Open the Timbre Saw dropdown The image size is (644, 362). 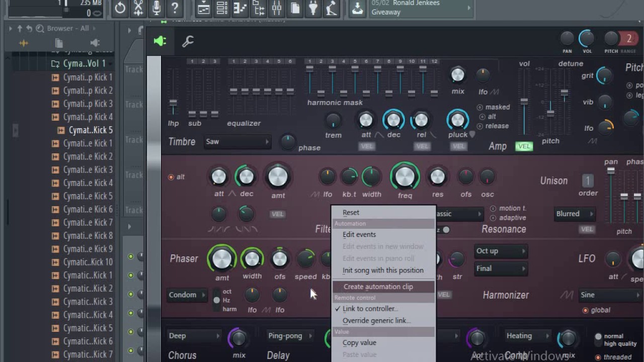(237, 142)
